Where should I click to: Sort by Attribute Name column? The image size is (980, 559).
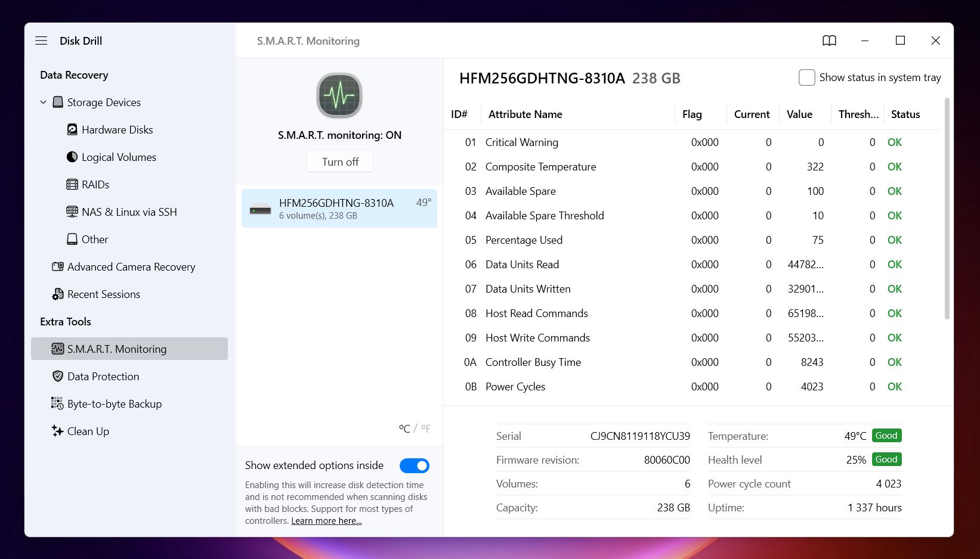click(525, 114)
